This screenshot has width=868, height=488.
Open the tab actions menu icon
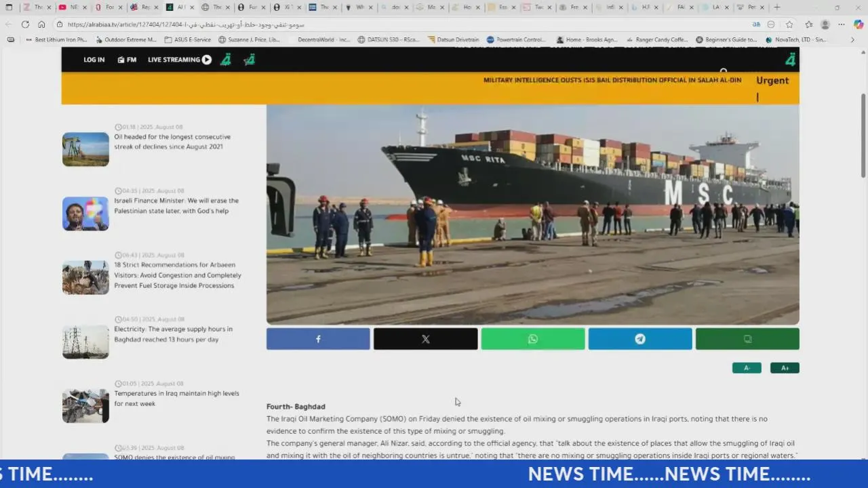pyautogui.click(x=9, y=7)
